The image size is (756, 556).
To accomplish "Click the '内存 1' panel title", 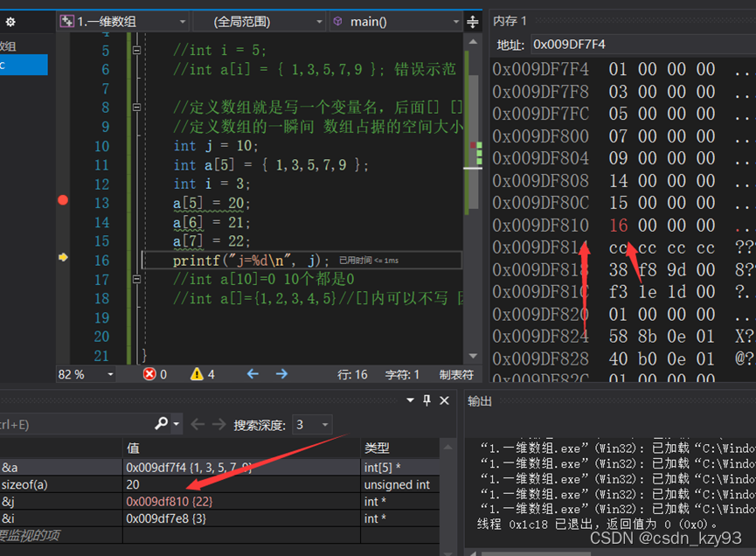I will (x=510, y=21).
